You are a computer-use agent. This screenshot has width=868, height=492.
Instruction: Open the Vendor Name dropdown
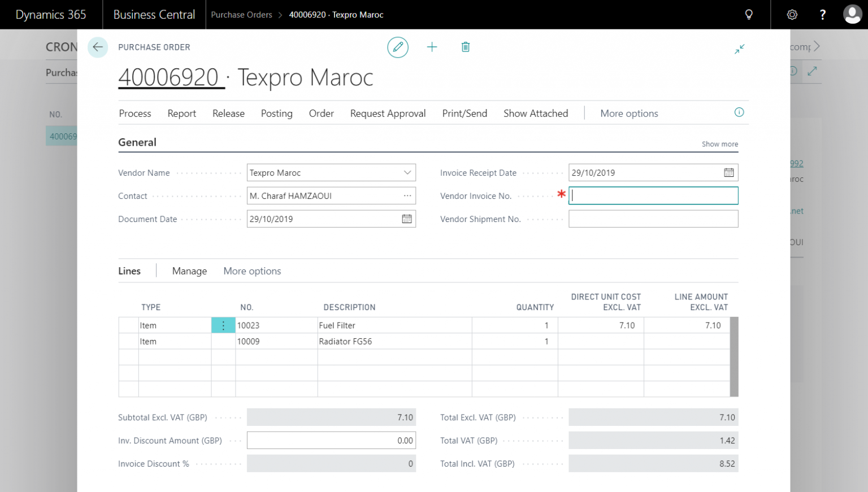click(406, 172)
